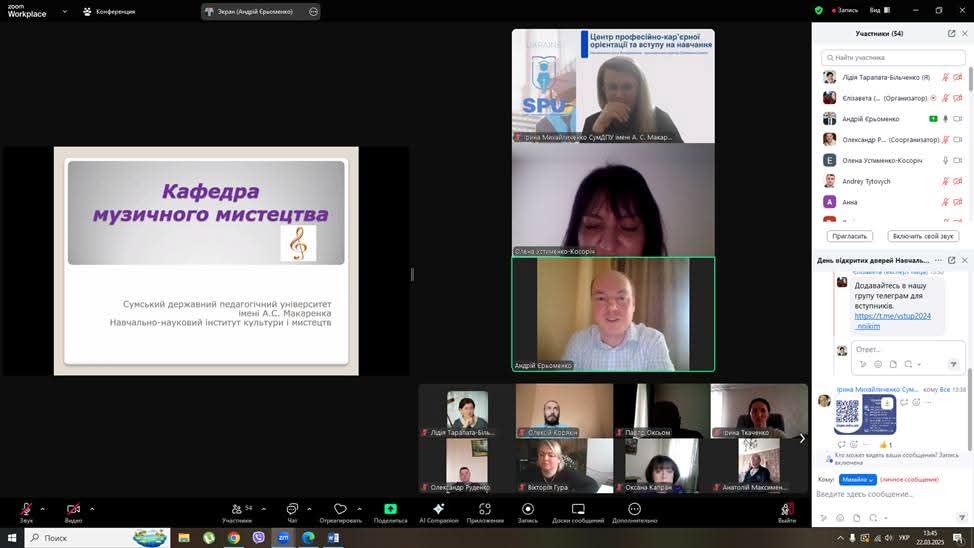Screen dimensions: 974x548
Task: Open audio options arrow next to Звук
Action: [x=42, y=509]
